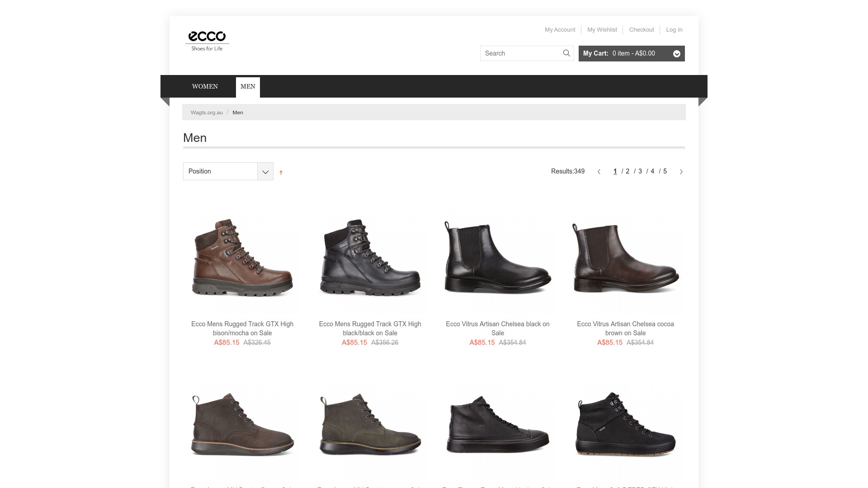This screenshot has width=868, height=488.
Task: Open My Wishlist link
Action: click(602, 30)
